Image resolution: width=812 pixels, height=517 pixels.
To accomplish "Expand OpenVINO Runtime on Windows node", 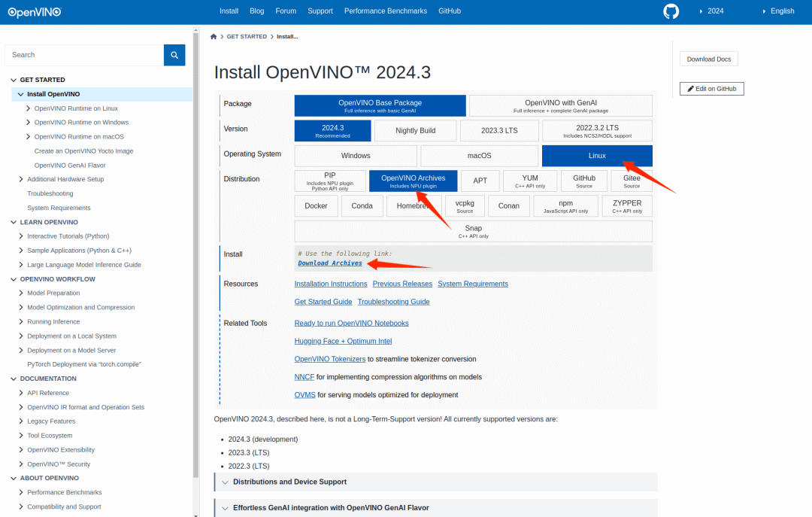I will (28, 123).
